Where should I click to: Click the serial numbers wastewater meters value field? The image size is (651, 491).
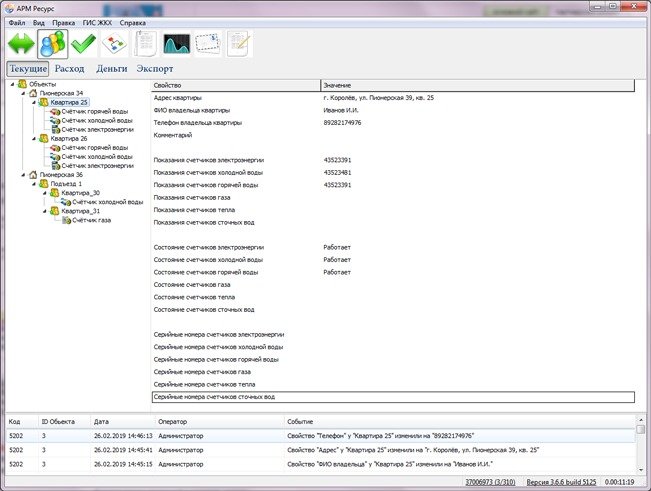(x=476, y=397)
